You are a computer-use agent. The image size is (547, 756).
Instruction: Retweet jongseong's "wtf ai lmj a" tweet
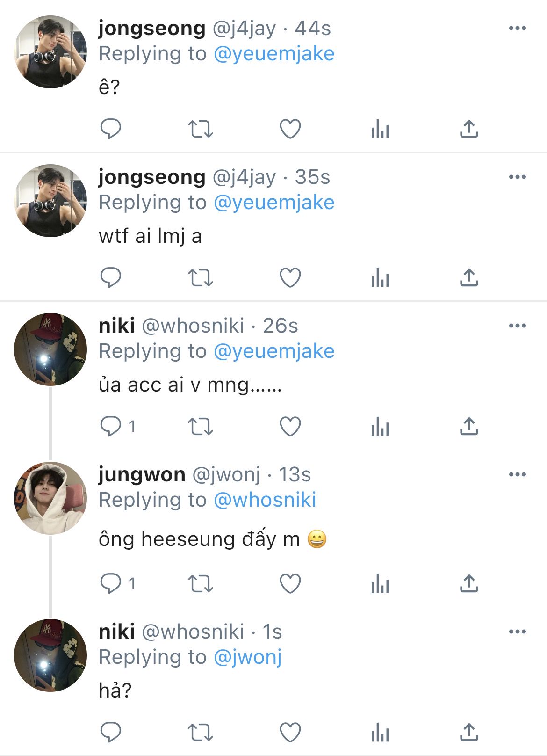click(x=200, y=277)
